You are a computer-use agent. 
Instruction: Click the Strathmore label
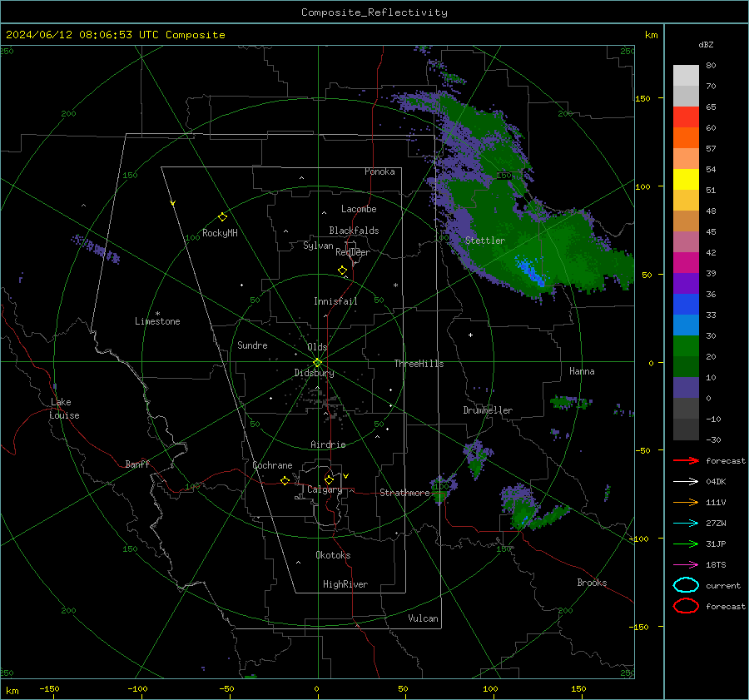[404, 493]
